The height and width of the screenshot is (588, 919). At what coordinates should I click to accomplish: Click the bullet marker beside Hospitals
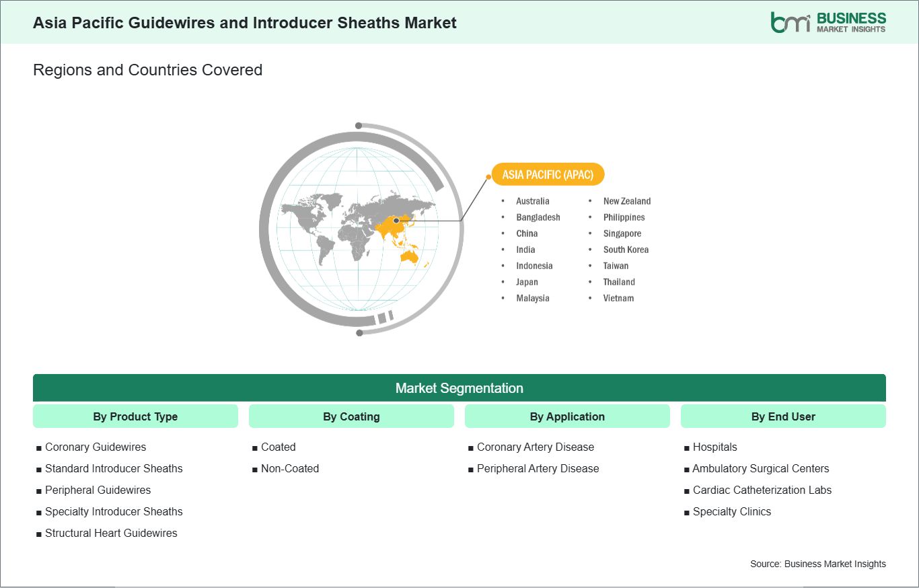pos(687,447)
